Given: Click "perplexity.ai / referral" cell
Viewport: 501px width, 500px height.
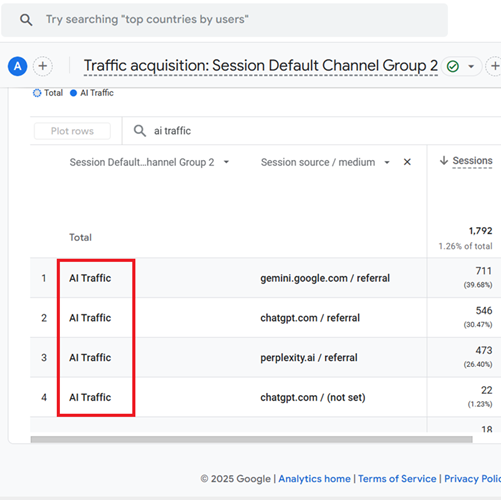Looking at the screenshot, I should pyautogui.click(x=309, y=357).
